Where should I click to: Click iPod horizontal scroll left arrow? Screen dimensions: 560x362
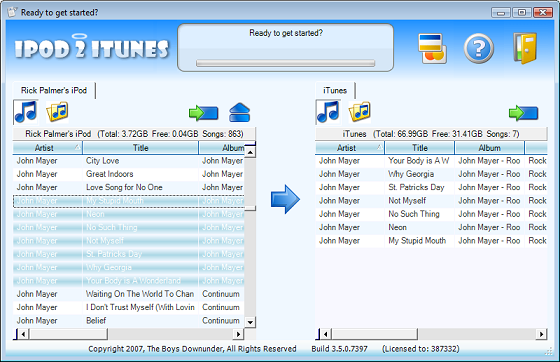(23, 335)
